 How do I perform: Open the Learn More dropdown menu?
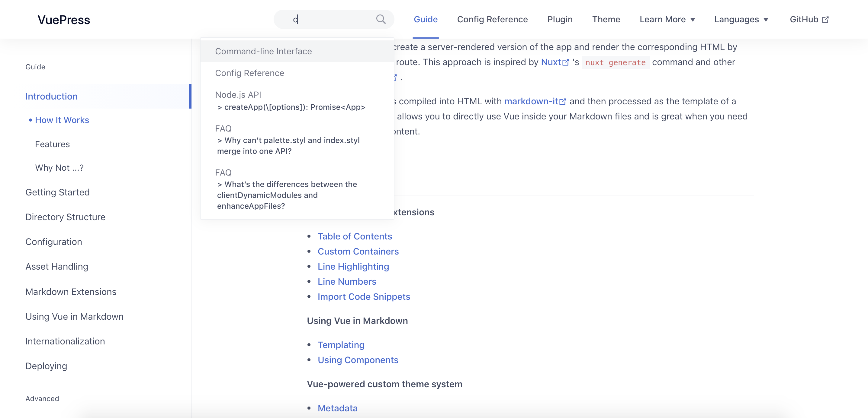point(667,19)
